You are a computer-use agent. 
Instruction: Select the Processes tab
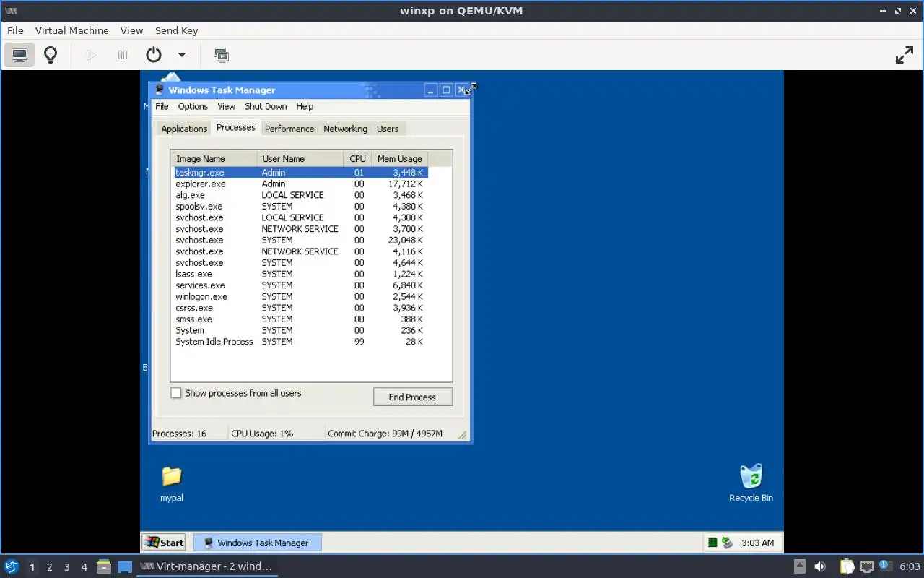[x=236, y=127]
